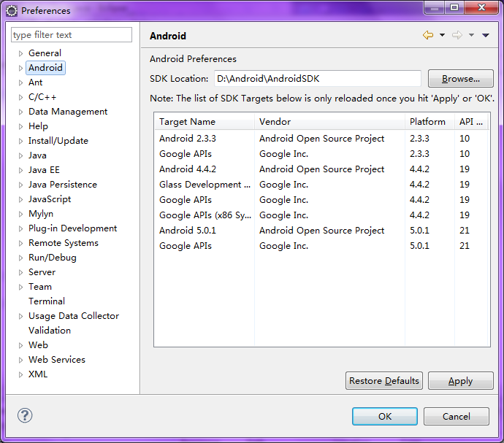This screenshot has height=443, width=504.
Task: Open the forward history dropdown arrow
Action: tap(471, 35)
